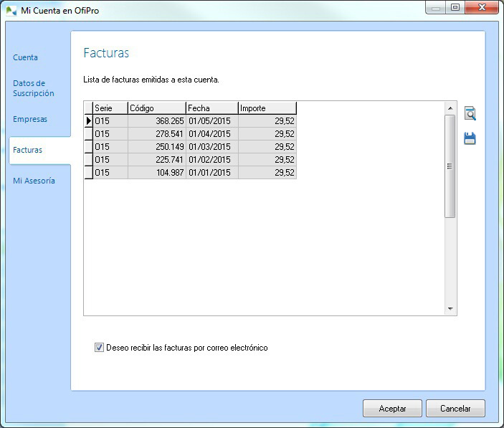The image size is (504, 428).
Task: Open the Mi Asesoría tab
Action: pyautogui.click(x=34, y=181)
